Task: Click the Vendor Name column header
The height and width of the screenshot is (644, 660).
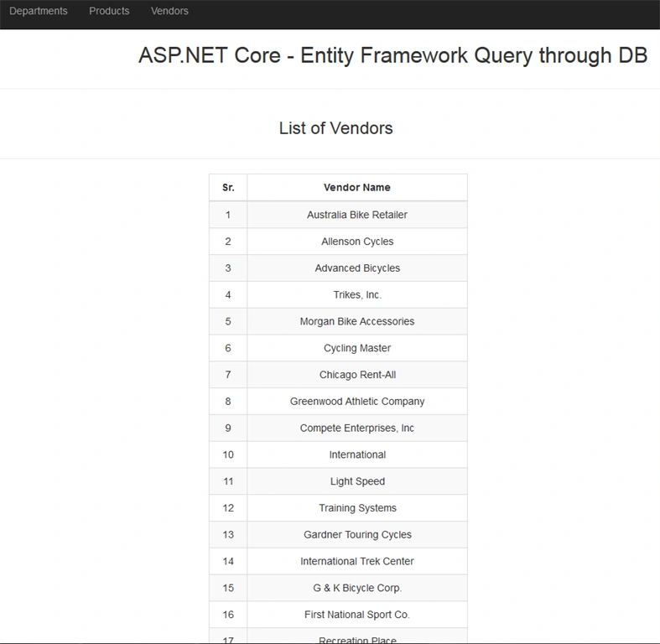Action: 357,187
